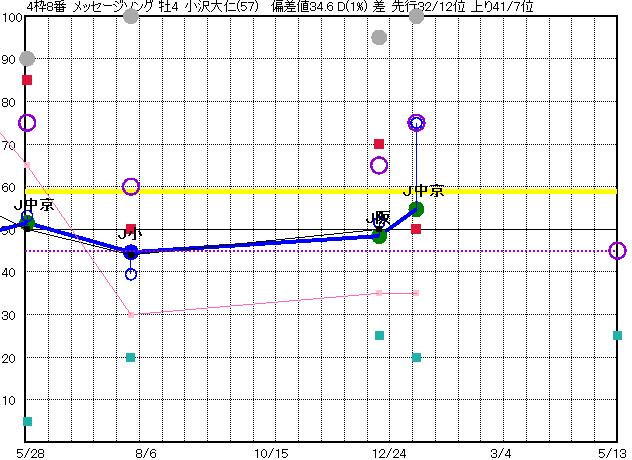Click the red square near value 85
Screen dimensions: 632x460
pos(27,80)
